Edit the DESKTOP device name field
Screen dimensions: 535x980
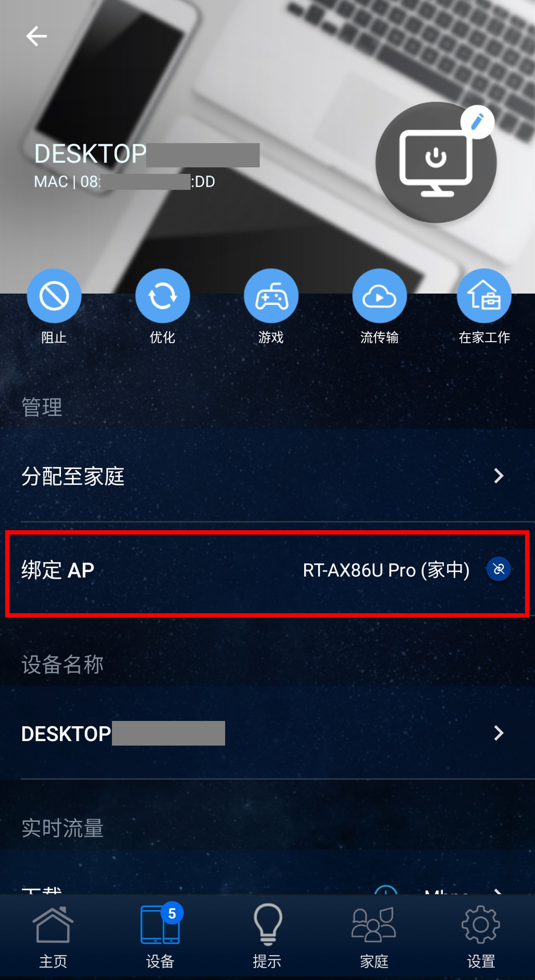click(267, 733)
